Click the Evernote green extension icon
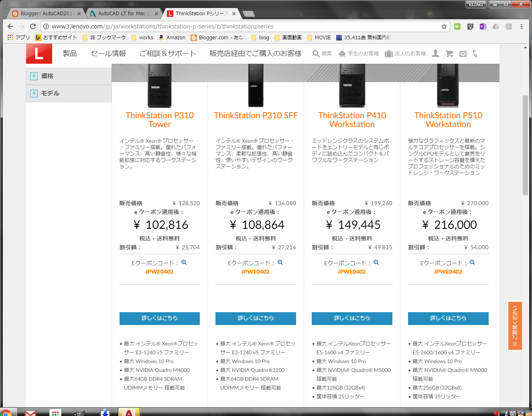Viewport: 532px width, 416px height. pyautogui.click(x=457, y=26)
